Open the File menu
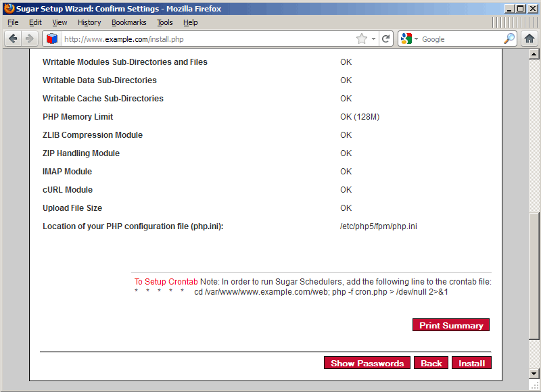 pos(12,22)
